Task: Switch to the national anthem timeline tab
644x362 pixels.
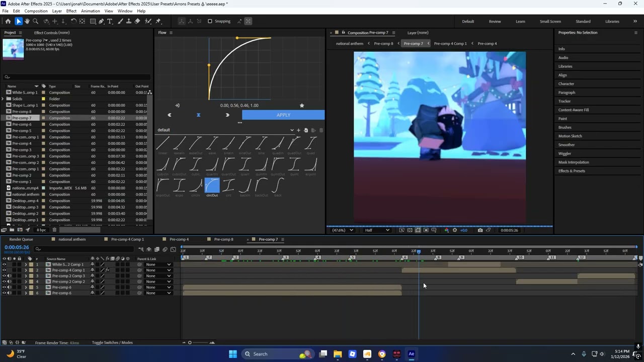Action: click(72, 239)
